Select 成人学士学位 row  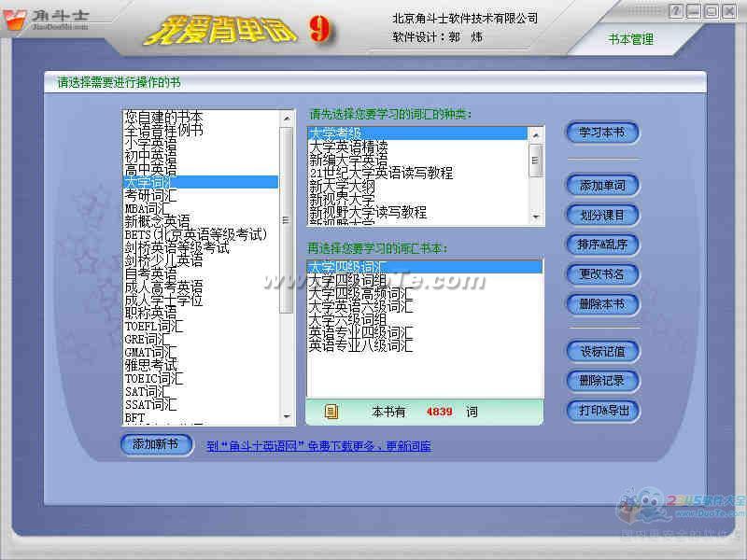point(201,300)
